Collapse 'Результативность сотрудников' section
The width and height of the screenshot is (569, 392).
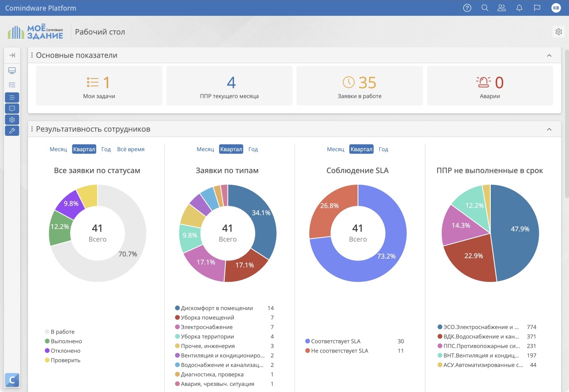coord(549,129)
